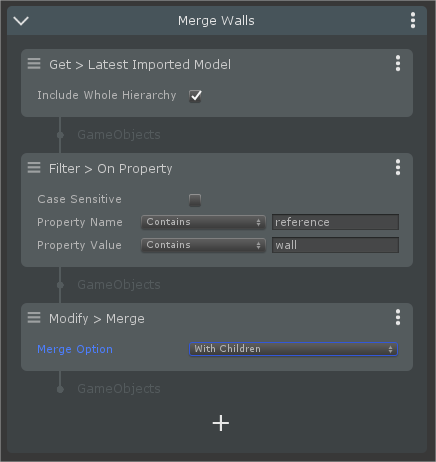Image resolution: width=436 pixels, height=462 pixels.
Task: Open options menu for Modify Merge block
Action: 398,317
